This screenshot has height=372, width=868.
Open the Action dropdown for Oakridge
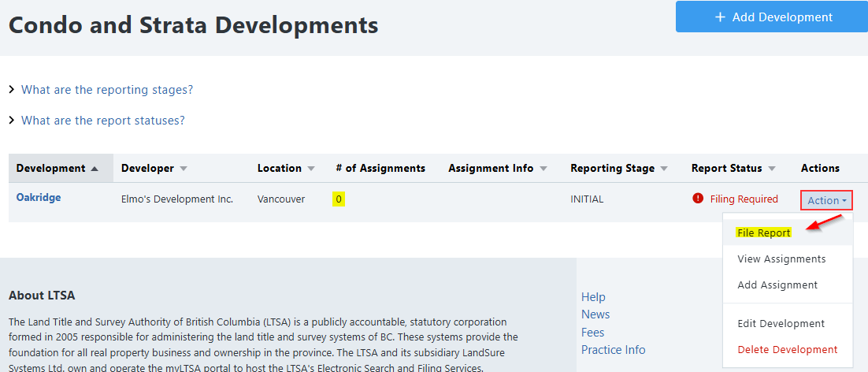826,200
